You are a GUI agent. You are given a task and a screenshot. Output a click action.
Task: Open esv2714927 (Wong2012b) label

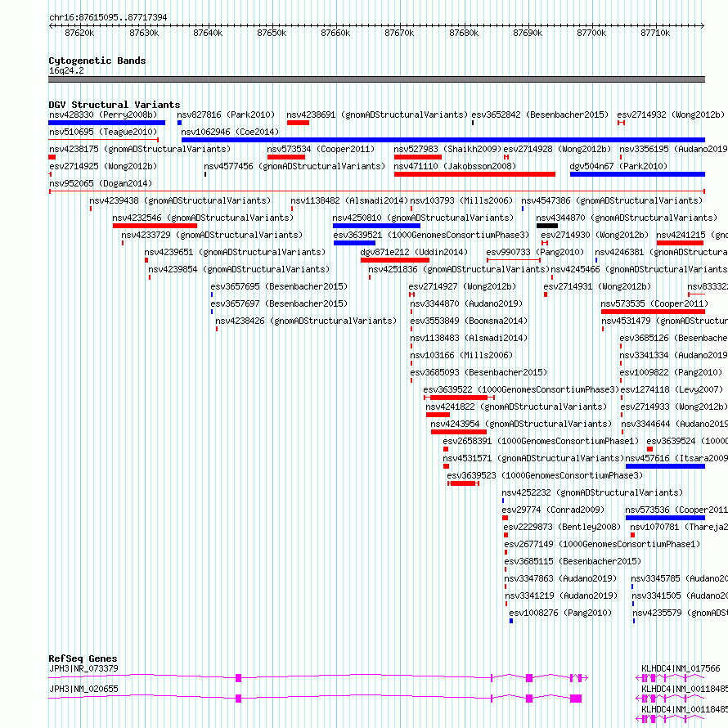(462, 286)
